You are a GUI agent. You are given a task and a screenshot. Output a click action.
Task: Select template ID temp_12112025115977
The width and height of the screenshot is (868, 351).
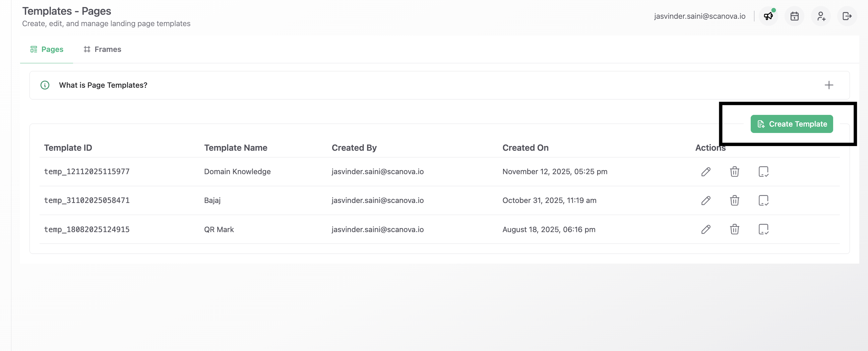86,172
